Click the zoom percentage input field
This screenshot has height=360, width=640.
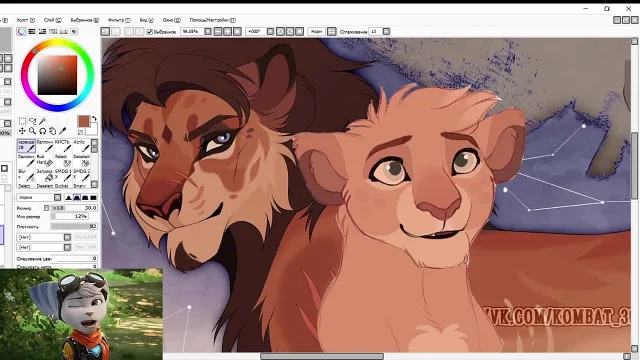coord(192,31)
